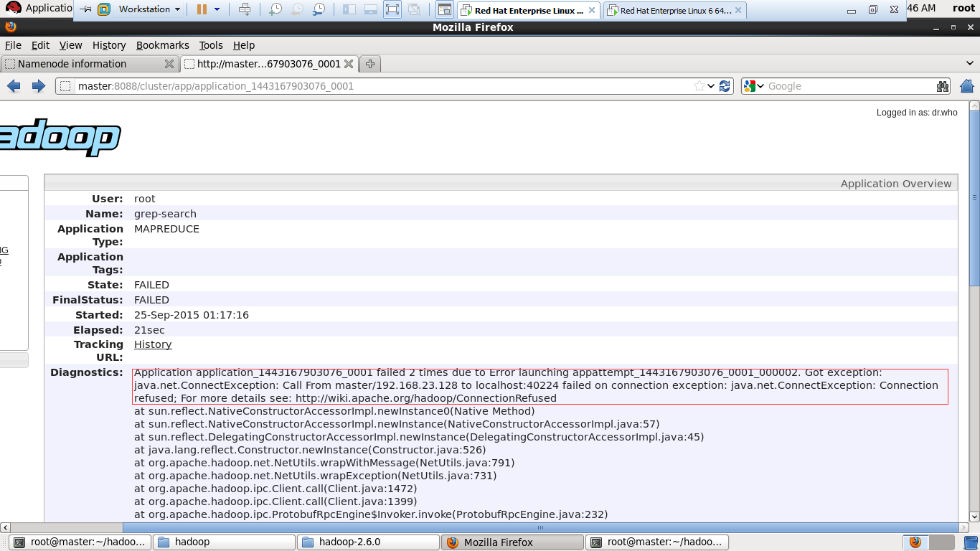Click vertical scrollbar thumb

coord(974,197)
